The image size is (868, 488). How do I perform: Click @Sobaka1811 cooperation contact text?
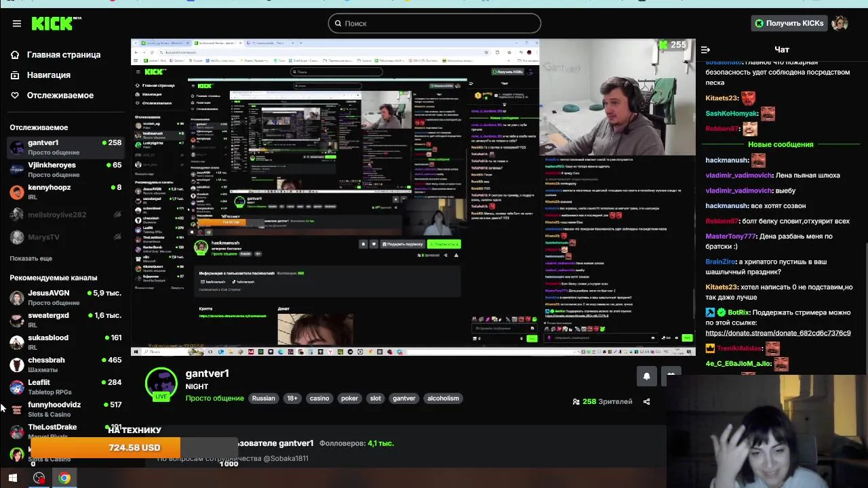(285, 458)
